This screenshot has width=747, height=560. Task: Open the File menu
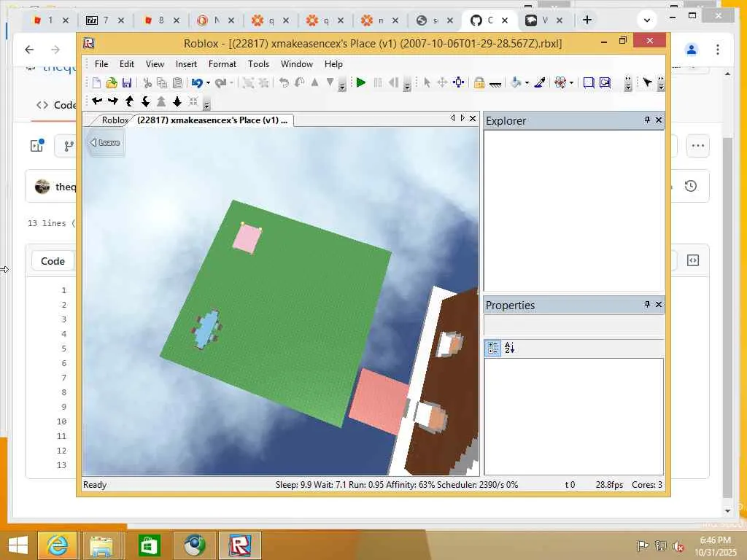tap(101, 64)
